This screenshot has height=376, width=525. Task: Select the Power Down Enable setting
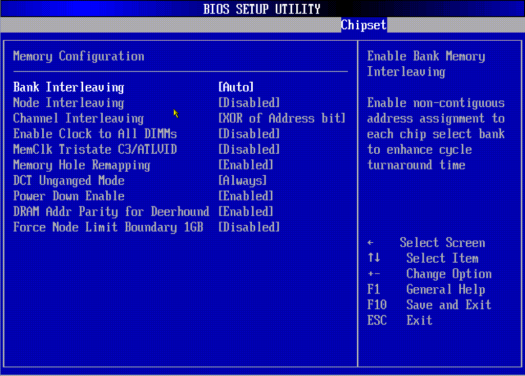(x=69, y=196)
